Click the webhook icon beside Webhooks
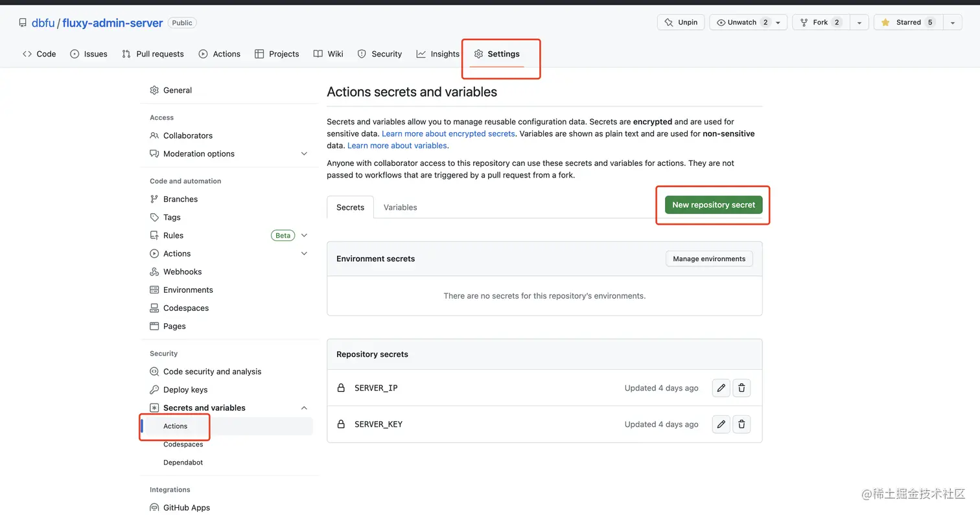Viewport: 980px width, 515px height. pos(154,271)
